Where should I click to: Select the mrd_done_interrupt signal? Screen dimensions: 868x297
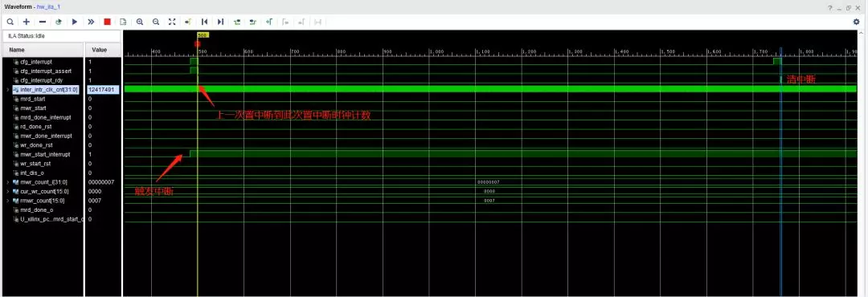click(45, 117)
